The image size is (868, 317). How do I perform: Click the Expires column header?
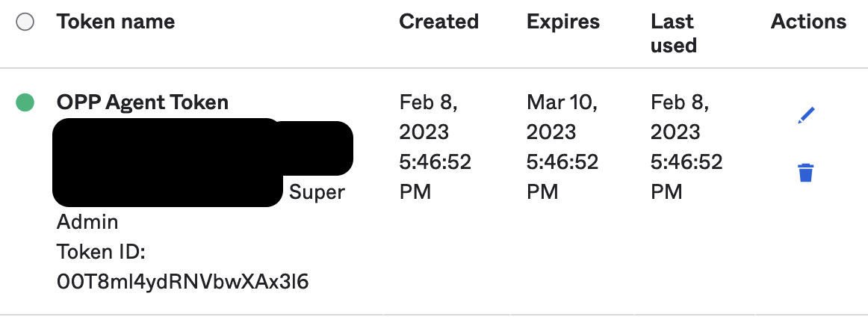pyautogui.click(x=563, y=22)
